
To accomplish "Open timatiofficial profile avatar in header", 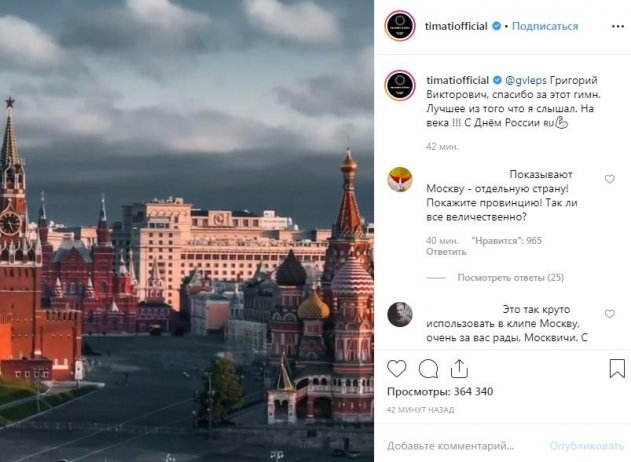I will [400, 26].
